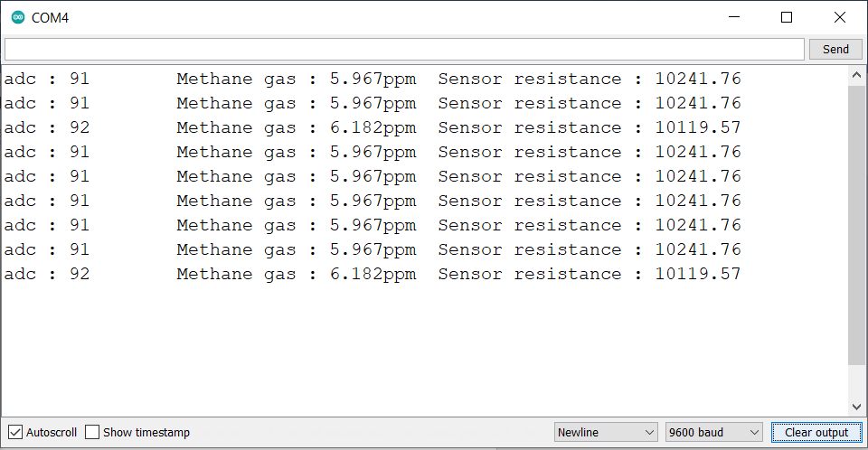Click the Arduino logo icon in title bar
Viewport: 868px width, 450px height.
pyautogui.click(x=18, y=17)
